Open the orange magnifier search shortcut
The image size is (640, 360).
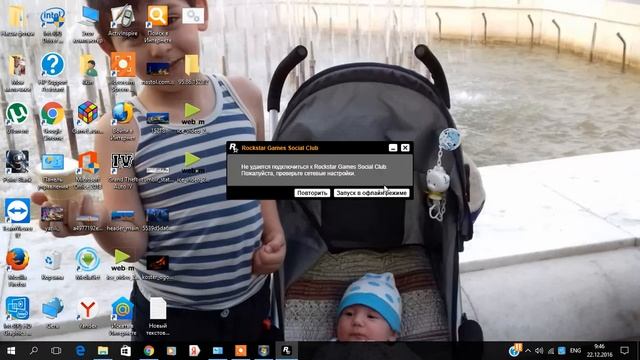[158, 24]
